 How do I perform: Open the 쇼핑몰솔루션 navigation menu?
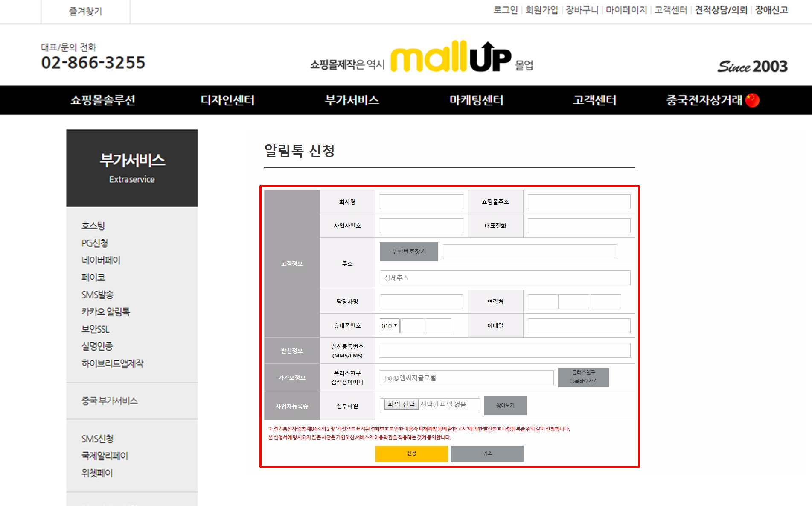tap(103, 100)
